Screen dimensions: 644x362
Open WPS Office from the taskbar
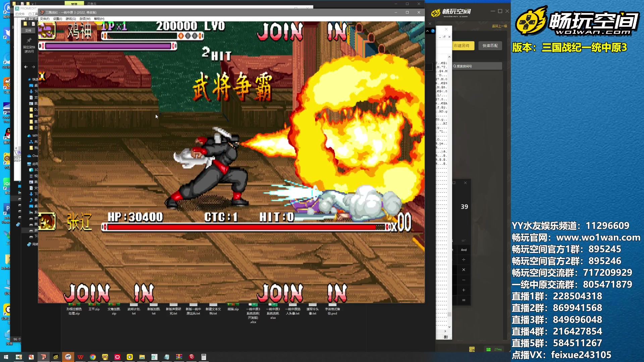coord(80,357)
